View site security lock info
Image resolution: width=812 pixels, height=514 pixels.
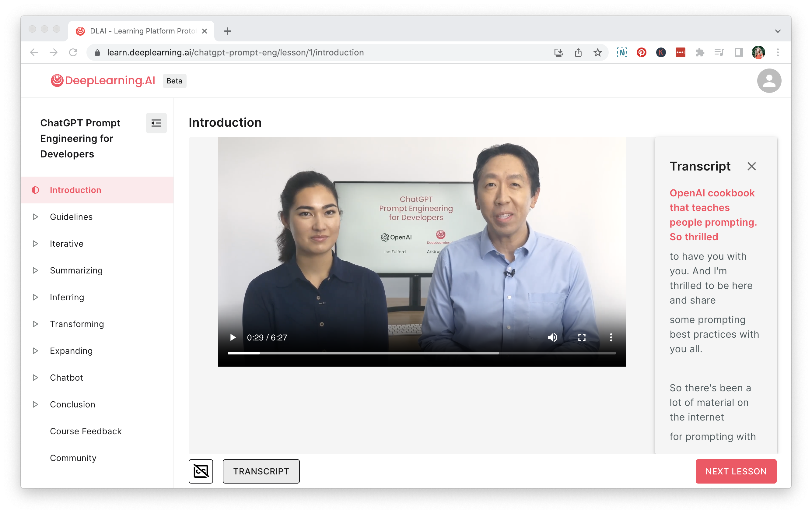[x=97, y=52]
